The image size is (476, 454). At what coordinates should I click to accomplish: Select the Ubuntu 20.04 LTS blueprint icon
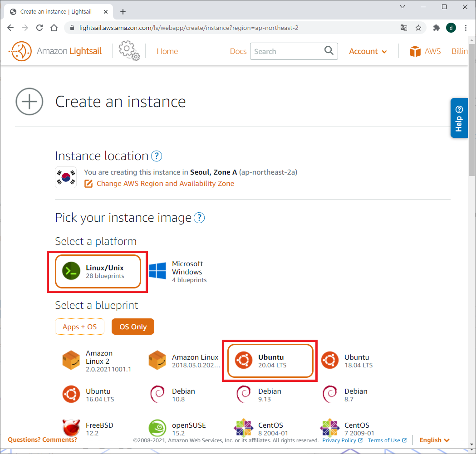(244, 360)
